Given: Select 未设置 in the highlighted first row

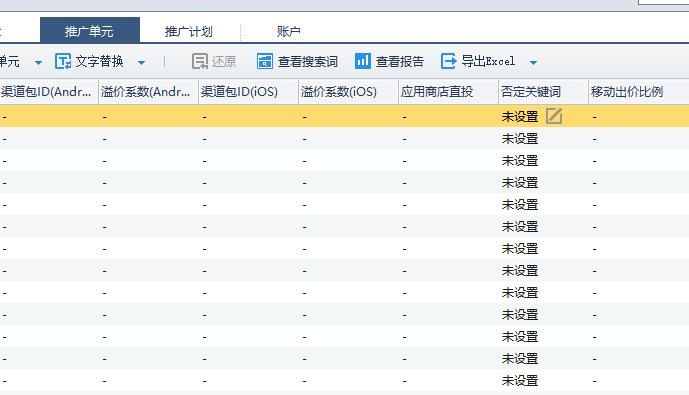Looking at the screenshot, I should coord(520,117).
